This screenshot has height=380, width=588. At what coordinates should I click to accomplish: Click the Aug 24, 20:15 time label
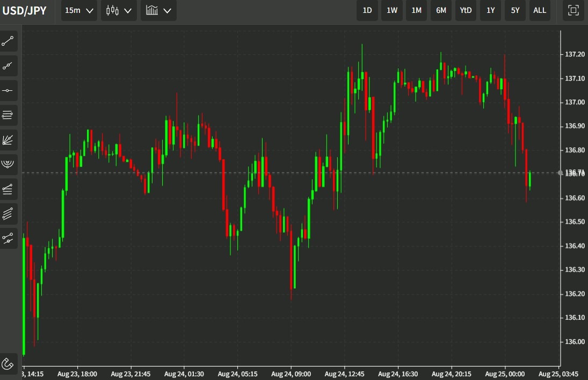[452, 374]
